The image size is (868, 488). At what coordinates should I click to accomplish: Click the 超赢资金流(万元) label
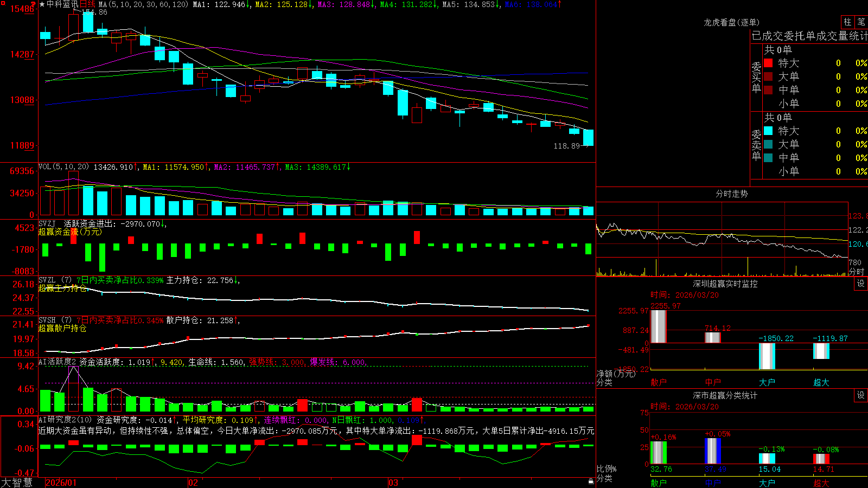point(70,232)
